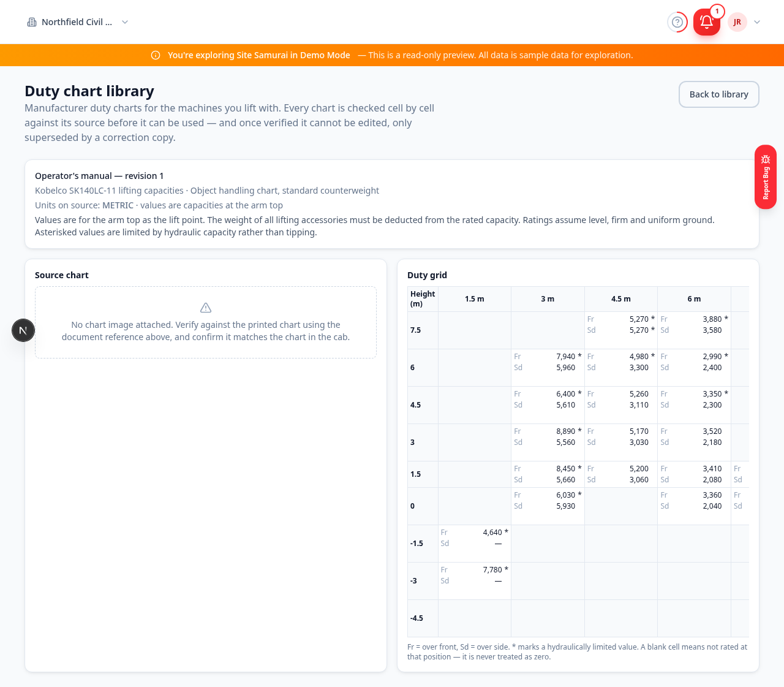Screen dimensions: 784x687
Task: Click the 3,360 capacity value
Action: [x=712, y=495]
